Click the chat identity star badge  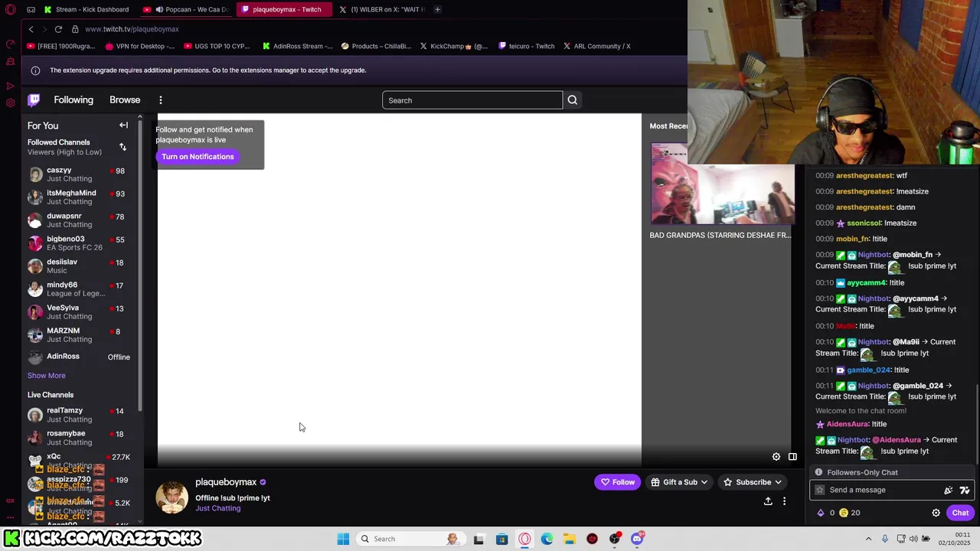[x=820, y=490]
